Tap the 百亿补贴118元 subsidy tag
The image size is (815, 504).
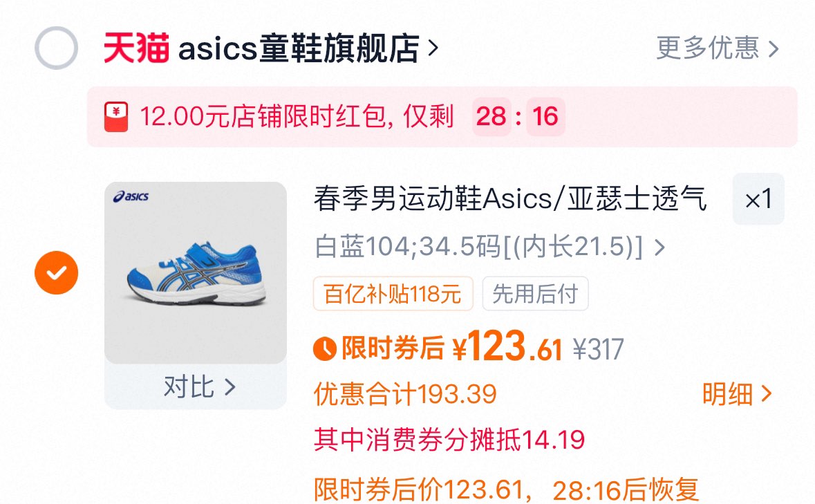(393, 294)
